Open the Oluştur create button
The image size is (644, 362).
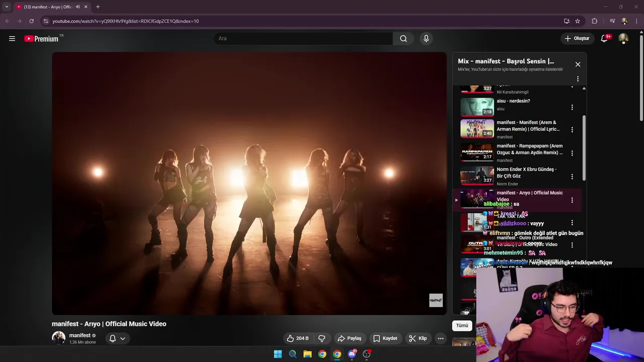pyautogui.click(x=577, y=38)
